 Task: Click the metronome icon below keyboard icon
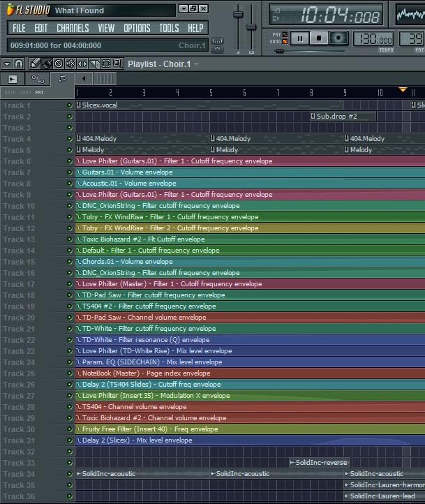218,50
